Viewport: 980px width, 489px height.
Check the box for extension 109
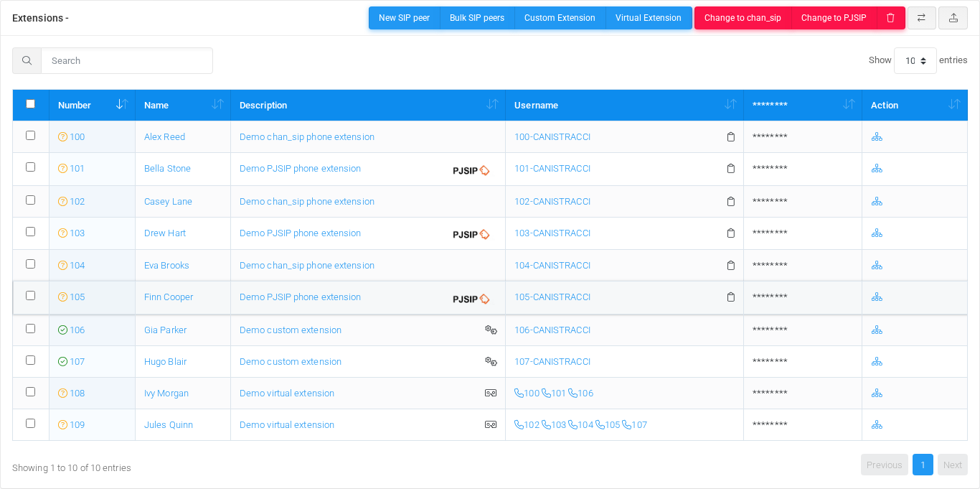(30, 424)
